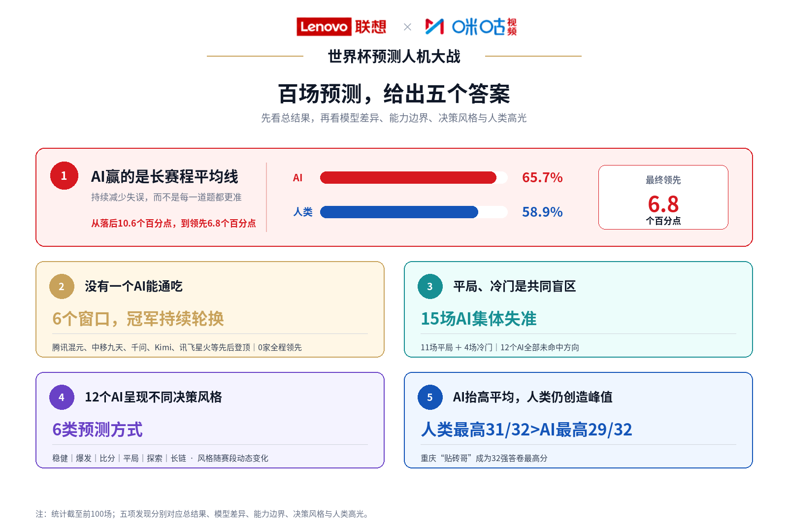The height and width of the screenshot is (532, 788).
Task: Open the 6个窗口，冠军持续轮换 heading
Action: click(x=138, y=319)
